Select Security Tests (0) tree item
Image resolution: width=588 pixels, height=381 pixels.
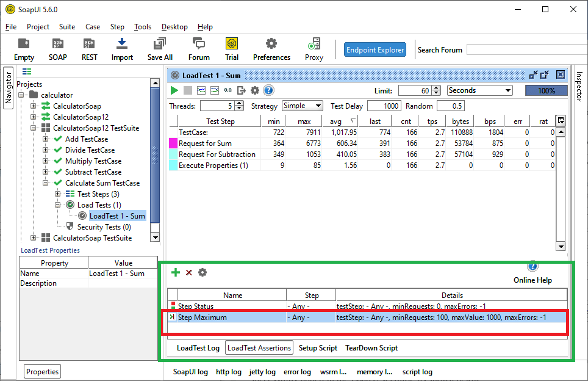pos(104,227)
